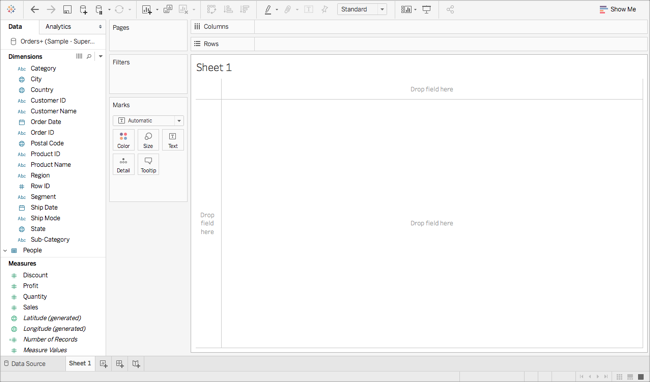Click the Tooltip button on Marks card

(x=148, y=164)
